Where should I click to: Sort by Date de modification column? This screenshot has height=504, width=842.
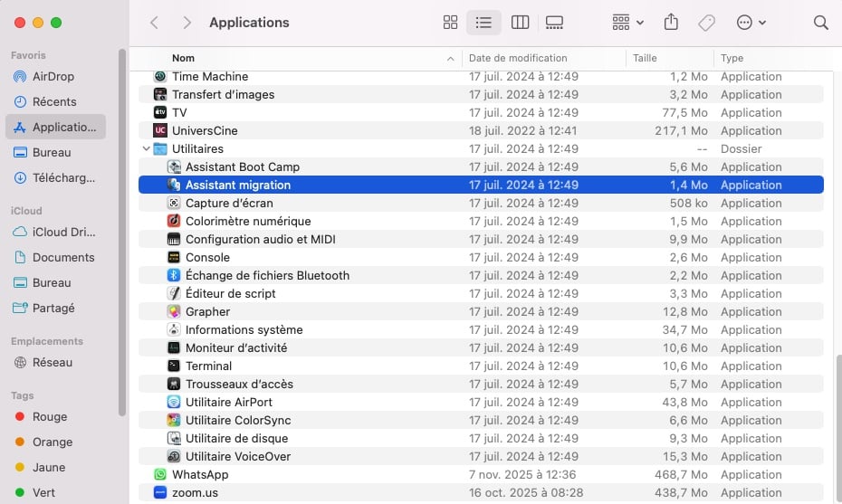coord(518,58)
